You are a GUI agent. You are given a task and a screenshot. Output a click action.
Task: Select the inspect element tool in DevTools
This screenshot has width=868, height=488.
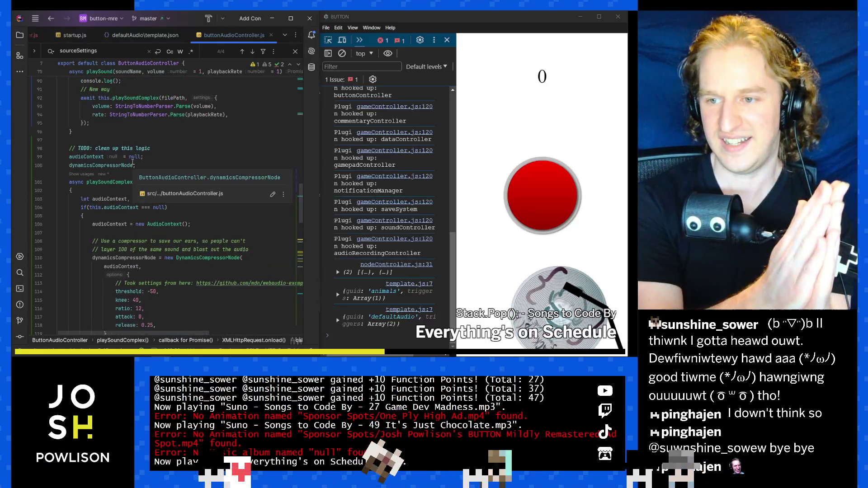(328, 40)
